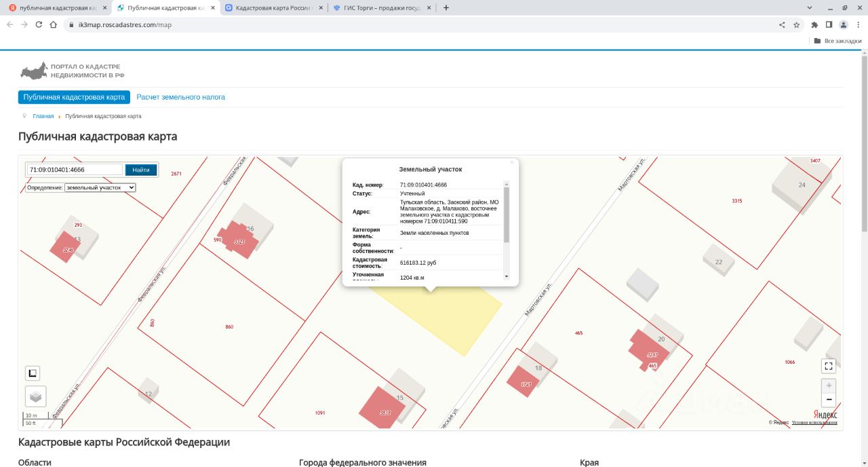Click the popup scrollbar down arrow
This screenshot has height=467, width=868.
click(507, 276)
